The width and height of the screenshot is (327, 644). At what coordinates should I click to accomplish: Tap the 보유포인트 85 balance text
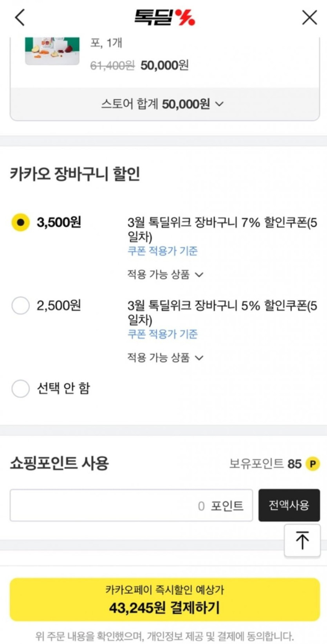coord(265,464)
